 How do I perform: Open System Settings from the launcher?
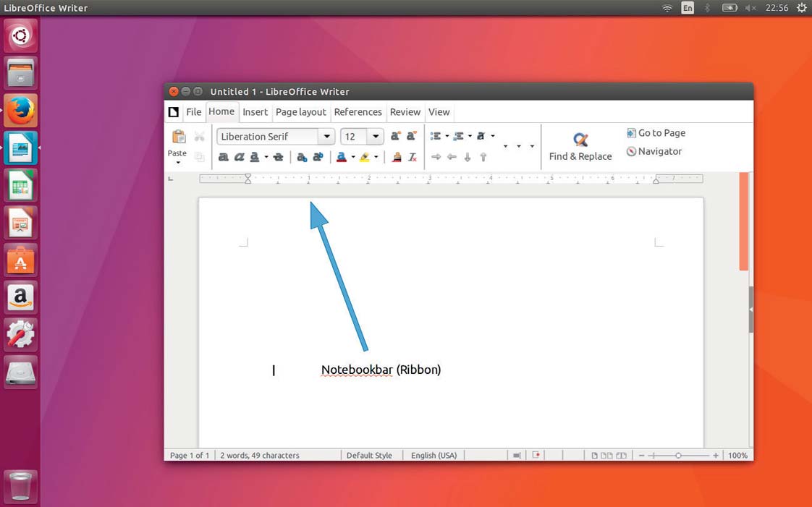click(21, 334)
